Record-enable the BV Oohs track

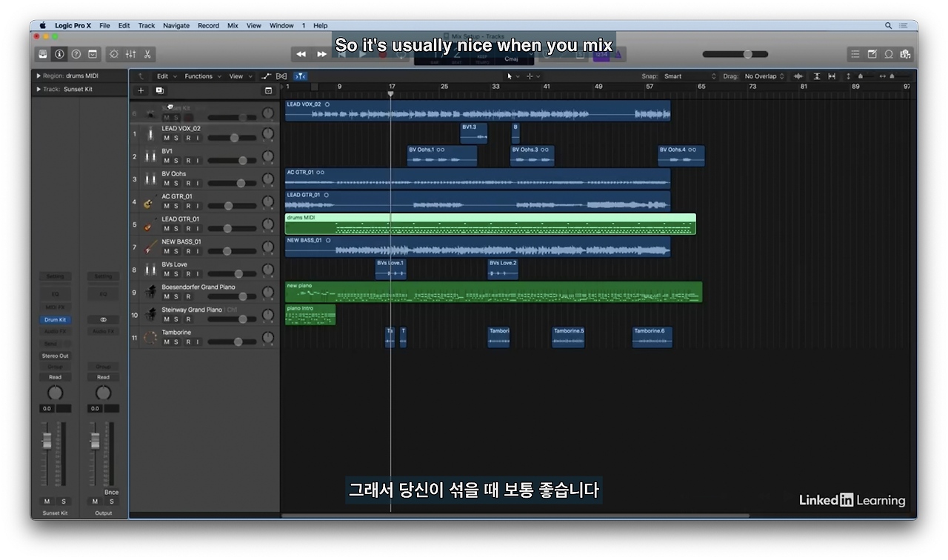188,183
